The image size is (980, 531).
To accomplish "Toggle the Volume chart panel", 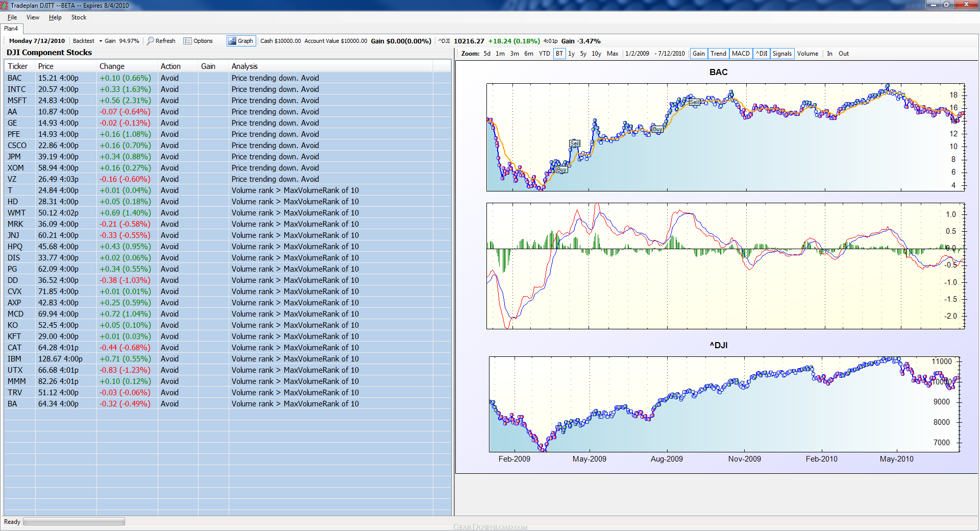I will 807,54.
